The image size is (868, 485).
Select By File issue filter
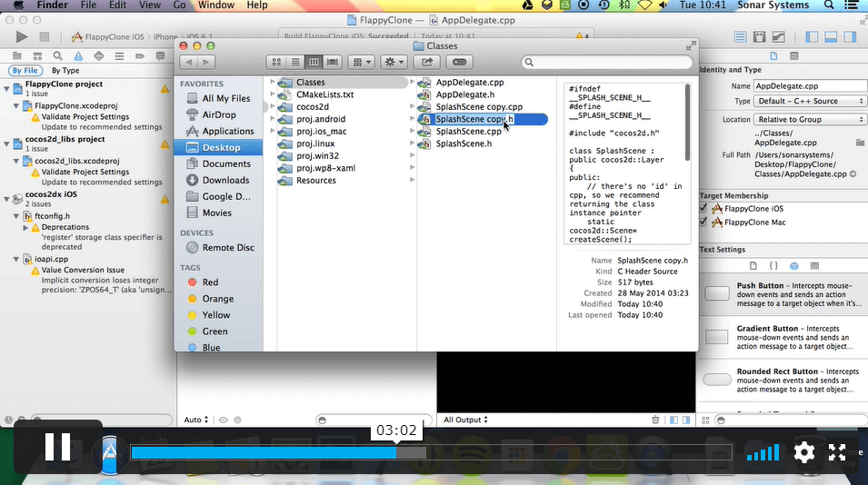click(x=25, y=71)
